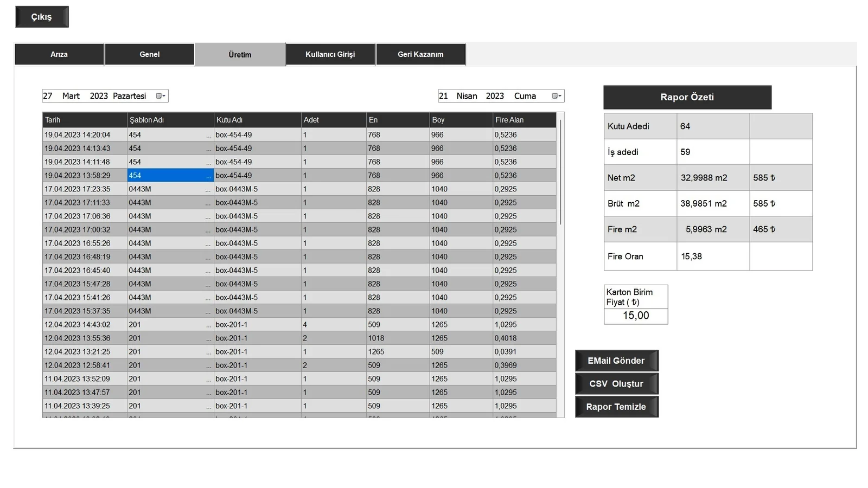Viewport: 868px width, 488px height.
Task: Select the Kullanıcı Girişi tab
Action: (x=330, y=54)
